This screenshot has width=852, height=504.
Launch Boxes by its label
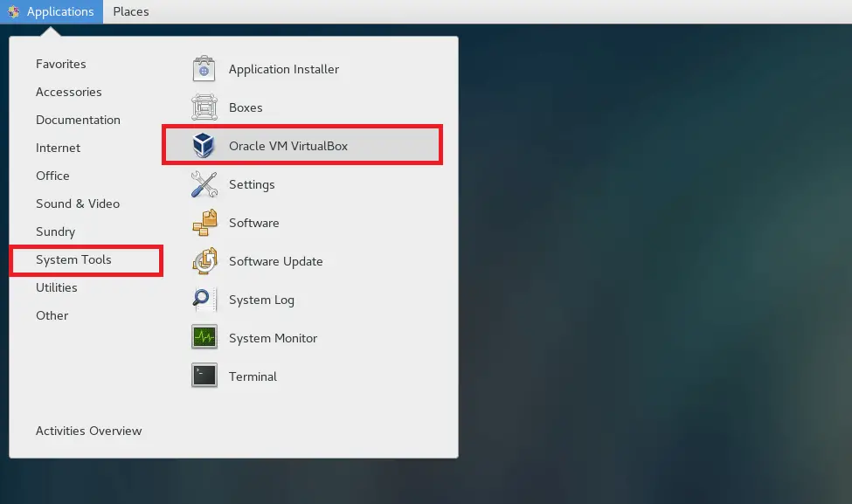246,107
